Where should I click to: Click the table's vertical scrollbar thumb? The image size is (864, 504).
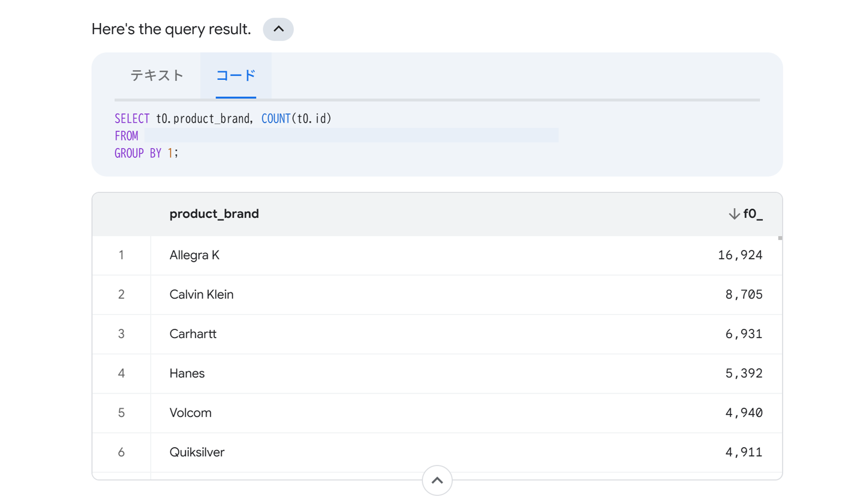click(780, 238)
